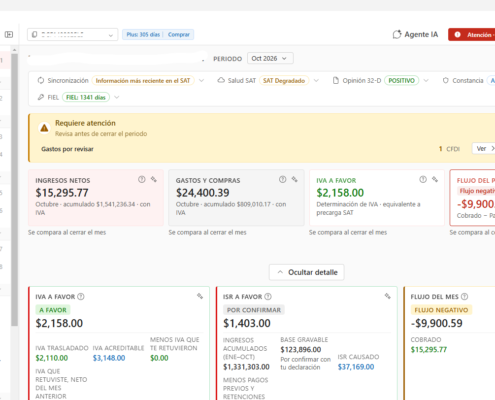
Task: Click the FIEL key icon
Action: pyautogui.click(x=41, y=97)
